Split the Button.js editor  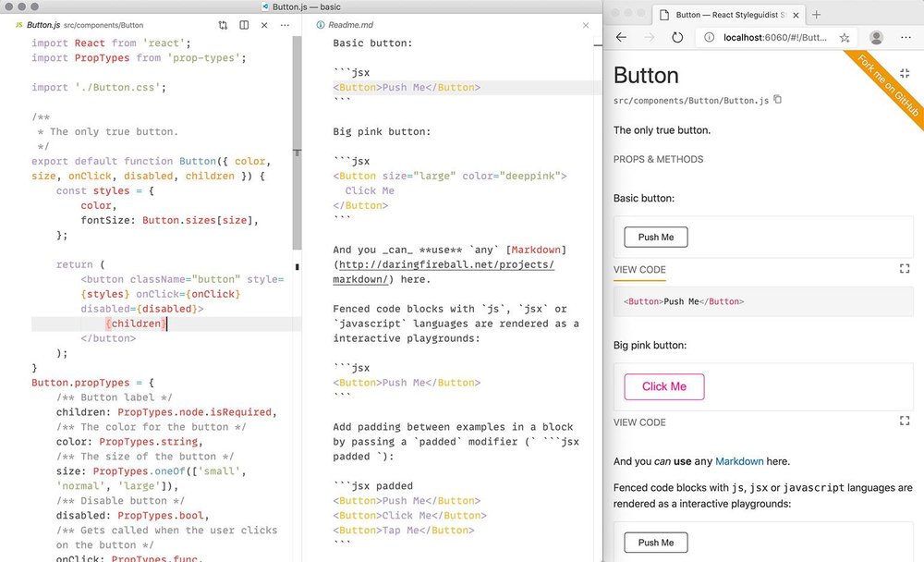[244, 25]
